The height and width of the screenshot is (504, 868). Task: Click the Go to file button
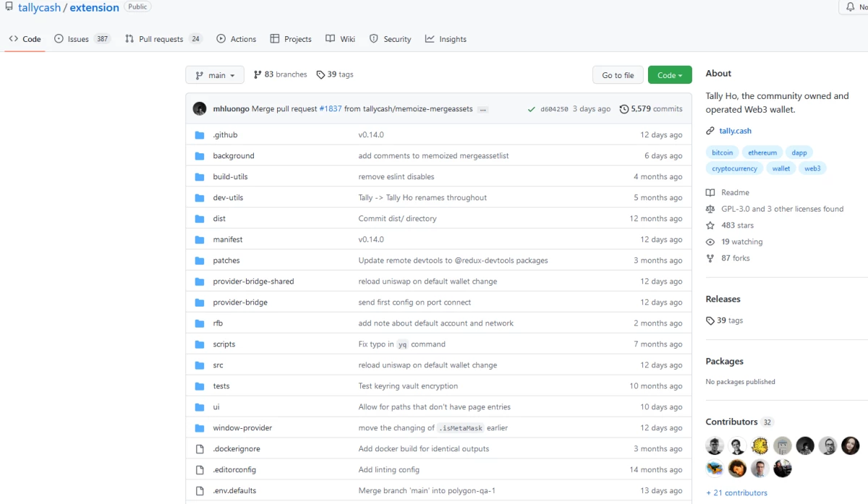pos(618,75)
